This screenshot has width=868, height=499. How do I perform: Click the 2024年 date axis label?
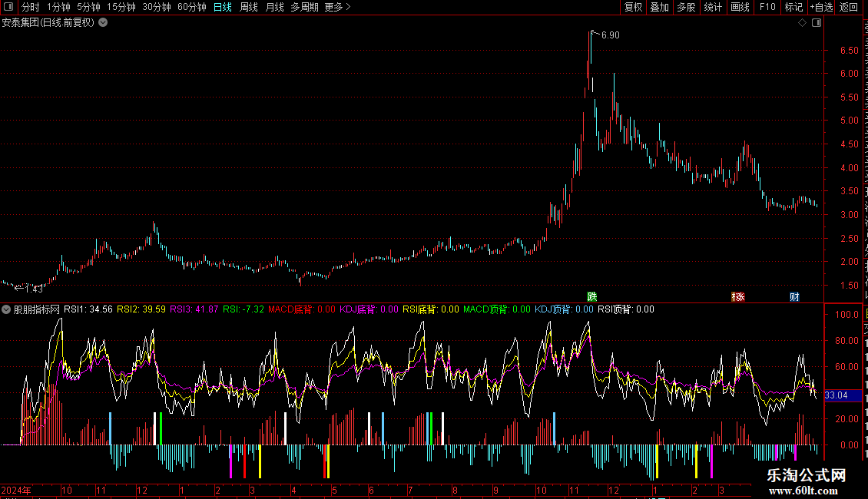pos(16,491)
